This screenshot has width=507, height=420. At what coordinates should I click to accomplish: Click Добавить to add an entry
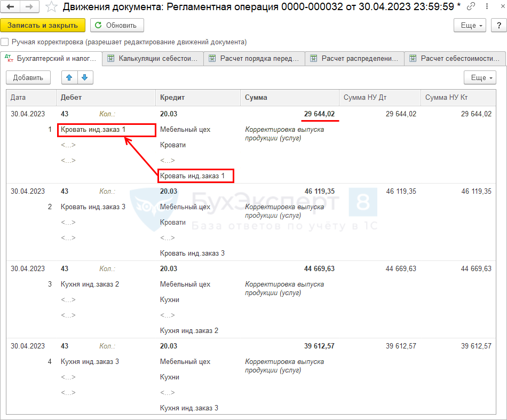(28, 77)
